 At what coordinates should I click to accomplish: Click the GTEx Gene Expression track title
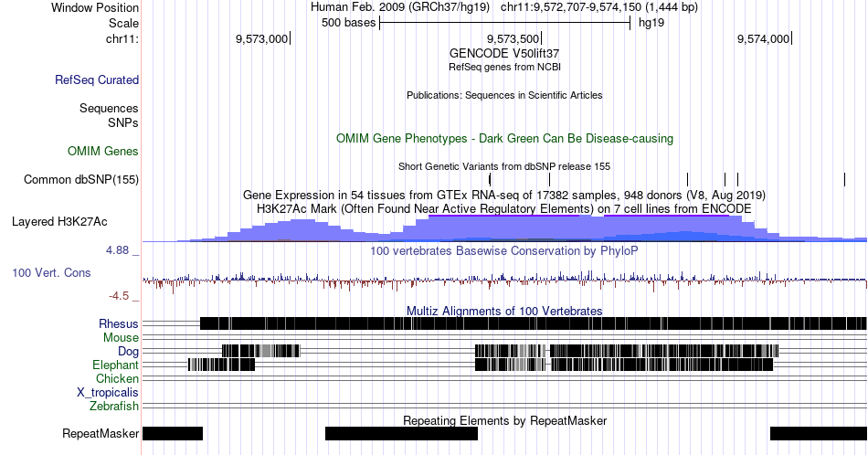[504, 195]
